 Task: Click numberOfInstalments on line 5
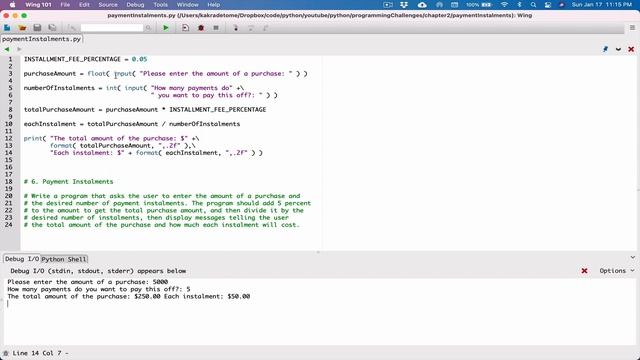tap(59, 88)
